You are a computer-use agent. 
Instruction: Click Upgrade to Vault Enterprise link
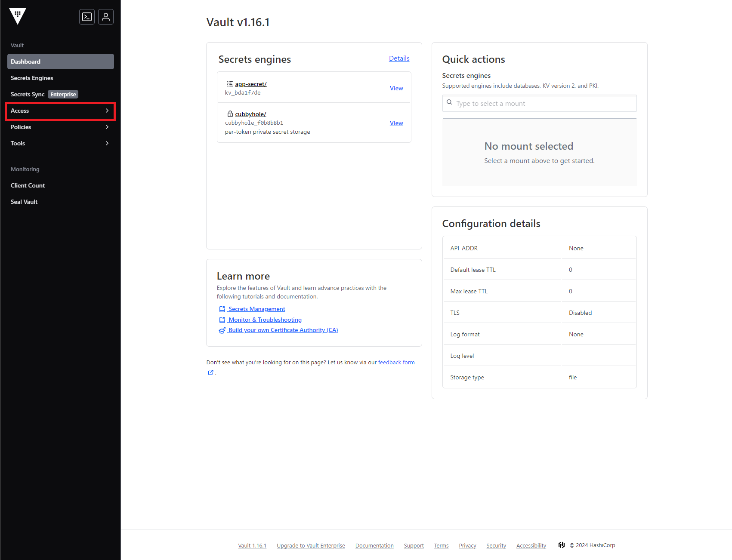coord(311,545)
